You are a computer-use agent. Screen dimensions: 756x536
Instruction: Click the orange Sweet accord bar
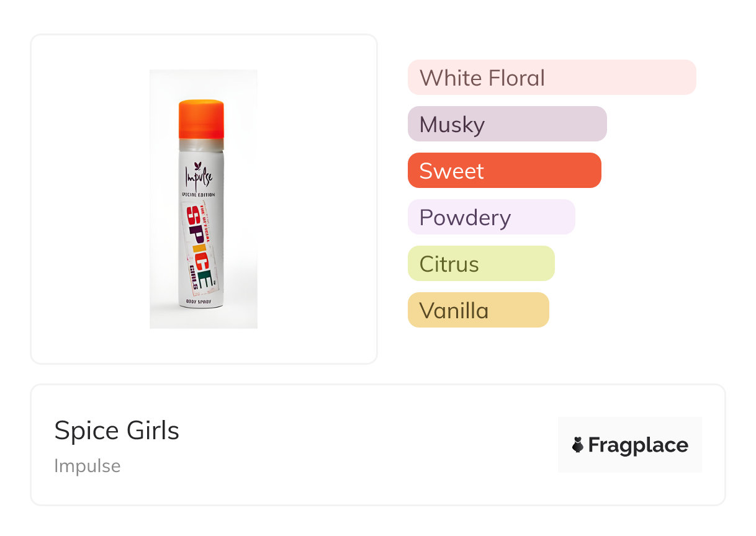(504, 171)
